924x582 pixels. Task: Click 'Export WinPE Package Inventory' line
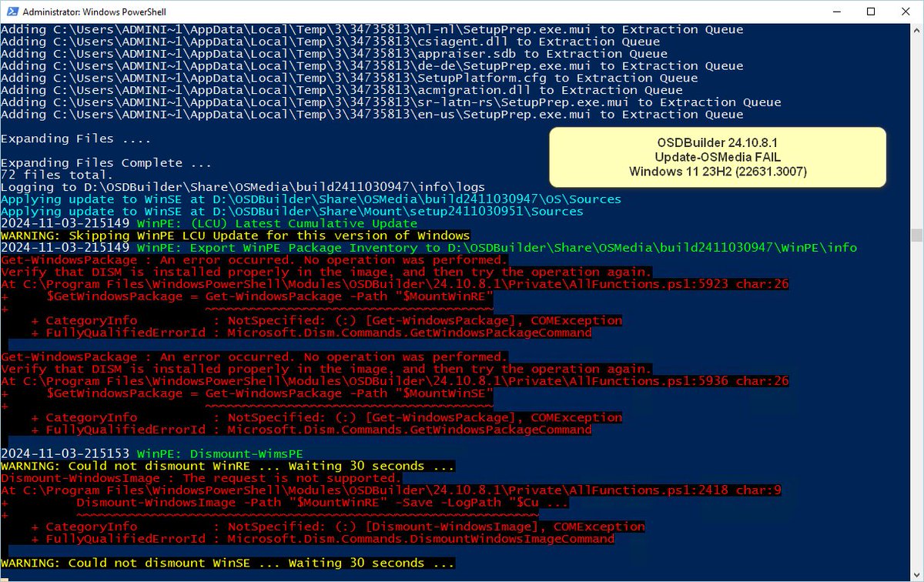(428, 248)
